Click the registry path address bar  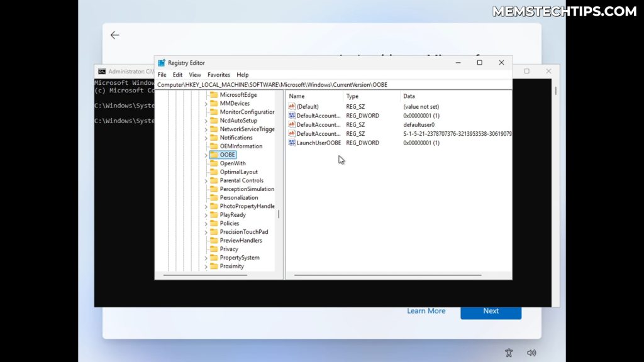[283, 84]
